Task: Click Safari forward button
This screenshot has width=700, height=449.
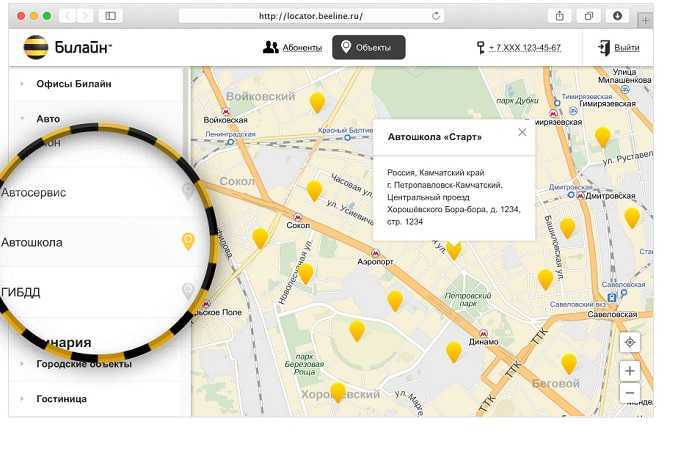Action: tap(84, 16)
